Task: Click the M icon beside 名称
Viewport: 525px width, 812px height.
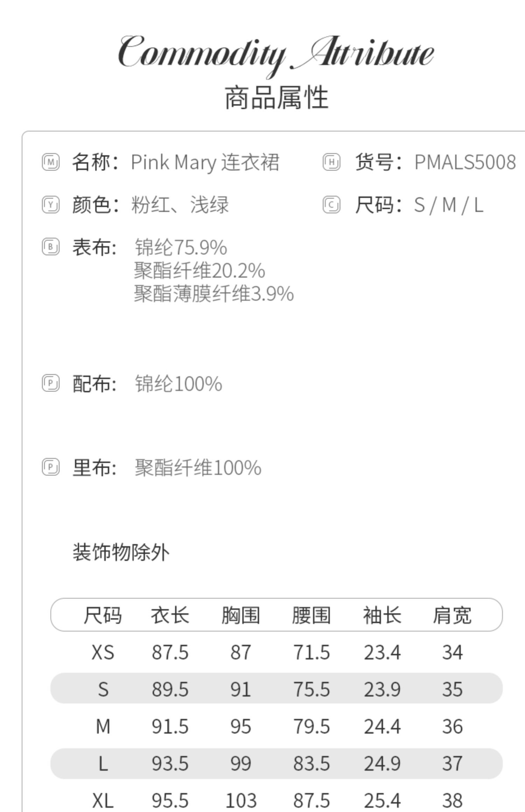Action: click(51, 162)
